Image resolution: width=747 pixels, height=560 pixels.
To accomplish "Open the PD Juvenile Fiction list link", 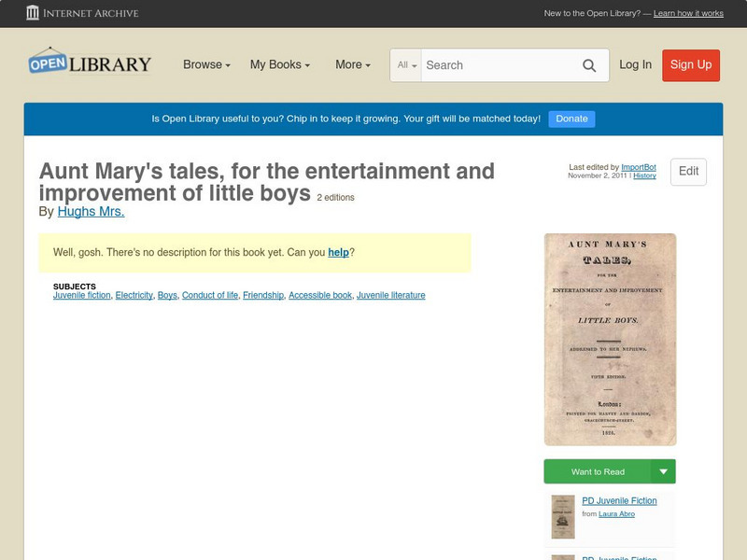I will 621,500.
